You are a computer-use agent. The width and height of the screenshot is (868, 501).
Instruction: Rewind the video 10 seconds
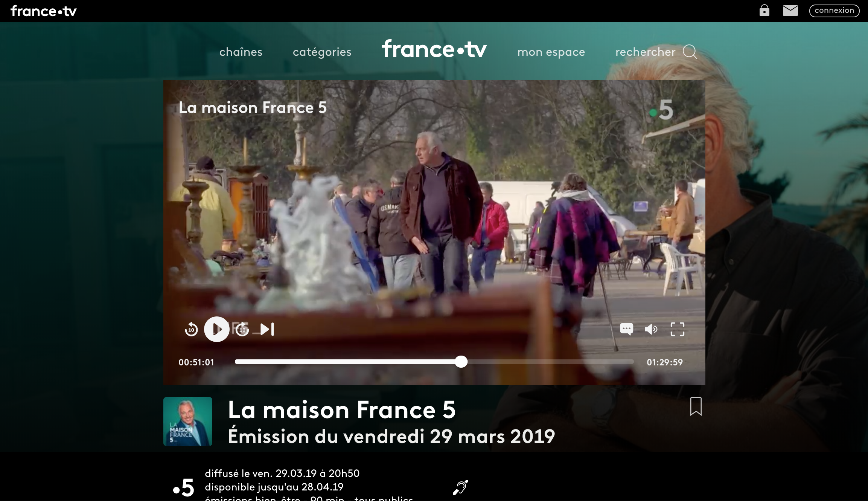click(x=191, y=329)
